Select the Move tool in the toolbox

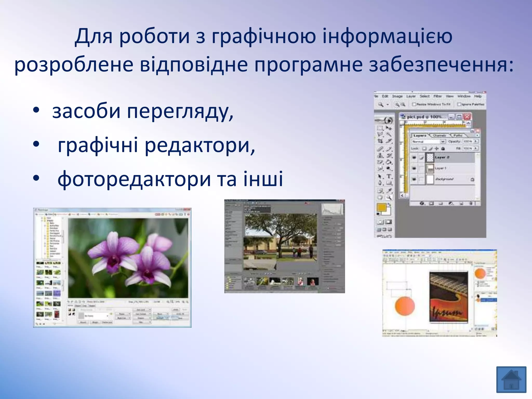389,128
